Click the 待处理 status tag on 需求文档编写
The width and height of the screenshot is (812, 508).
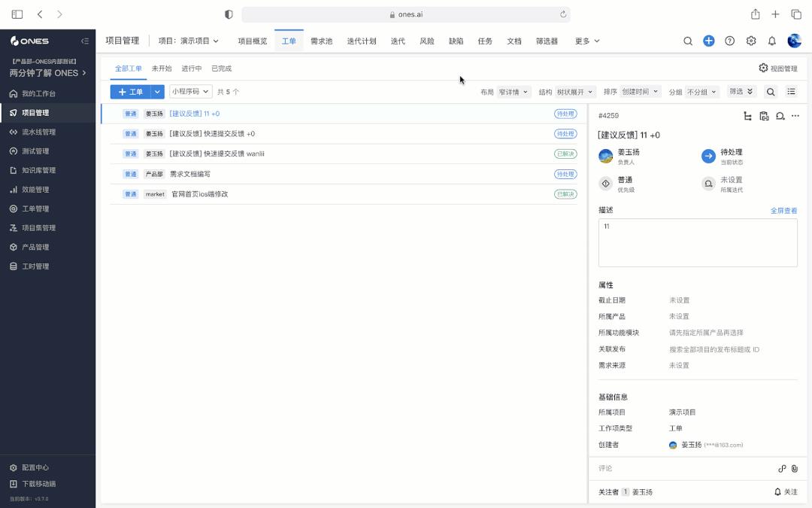pos(565,174)
